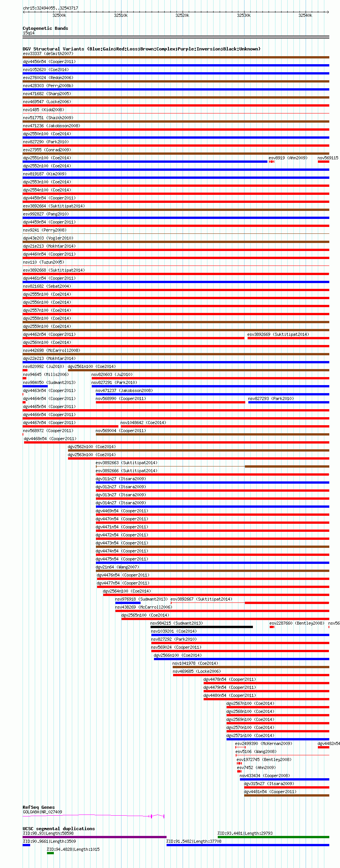Image resolution: width=340 pixels, height=868 pixels.
Task: Select the 15q14 band label
Action: point(29,33)
